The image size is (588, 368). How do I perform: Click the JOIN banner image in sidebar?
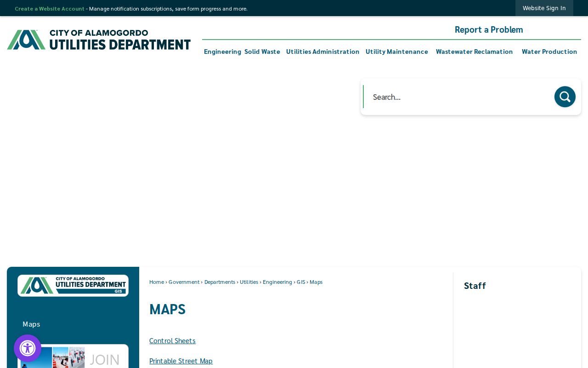pyautogui.click(x=73, y=356)
